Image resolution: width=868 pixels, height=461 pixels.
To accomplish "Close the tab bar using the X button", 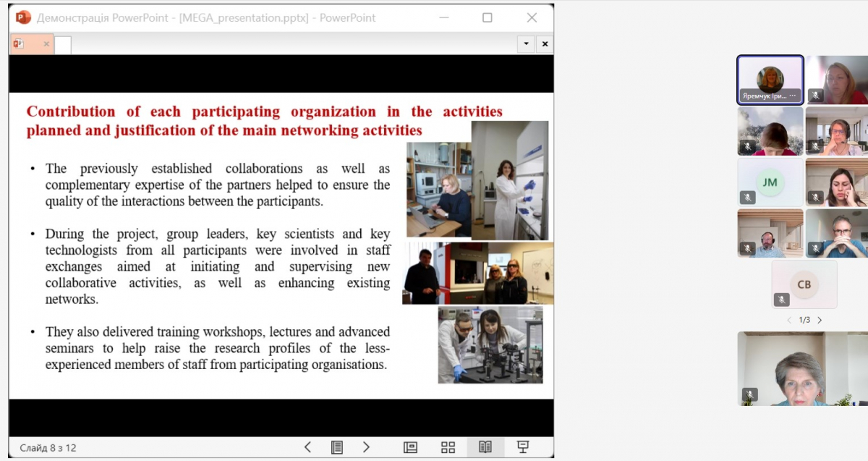I will click(x=545, y=44).
